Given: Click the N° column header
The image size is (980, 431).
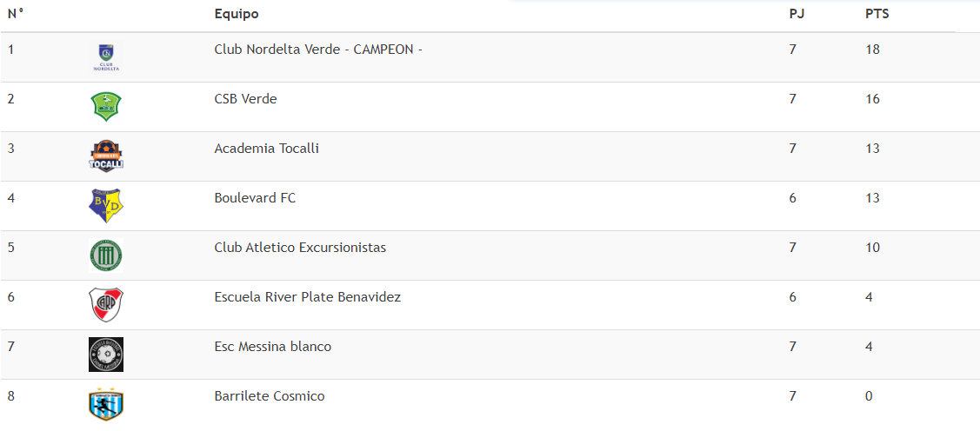Looking at the screenshot, I should coord(15,14).
